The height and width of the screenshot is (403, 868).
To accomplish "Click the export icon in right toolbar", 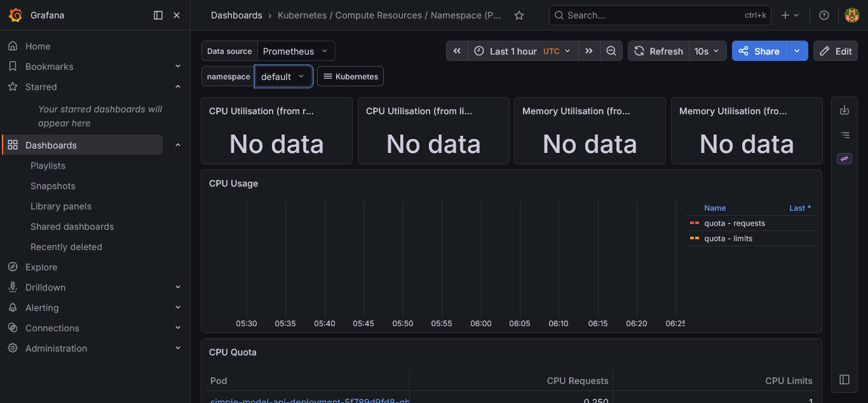I will pos(844,110).
